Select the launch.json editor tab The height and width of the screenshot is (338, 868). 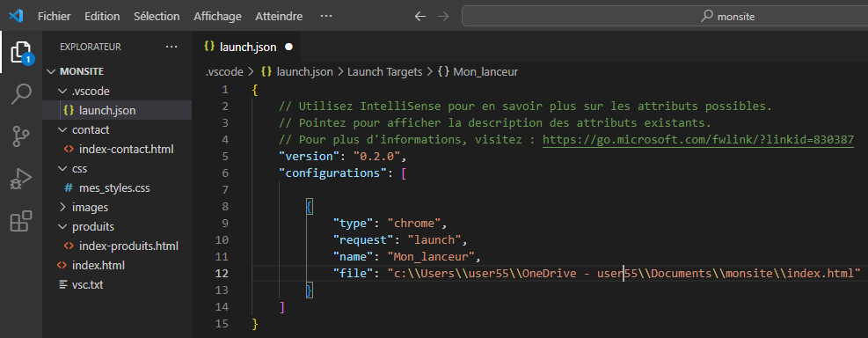tap(246, 48)
